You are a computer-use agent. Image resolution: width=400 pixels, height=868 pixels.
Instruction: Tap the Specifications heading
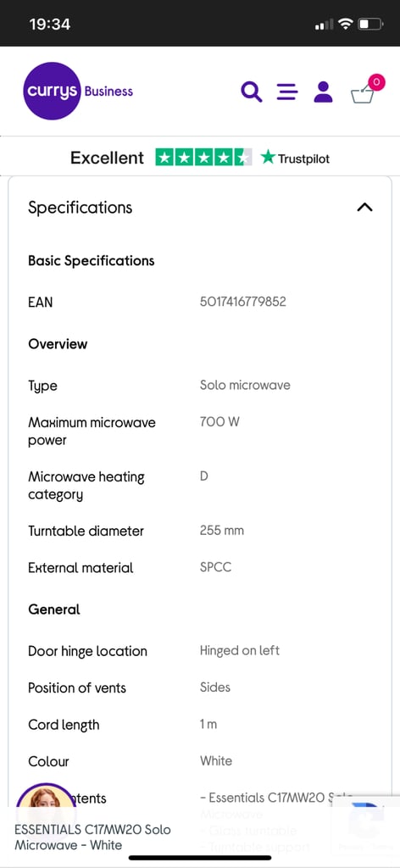tap(81, 208)
